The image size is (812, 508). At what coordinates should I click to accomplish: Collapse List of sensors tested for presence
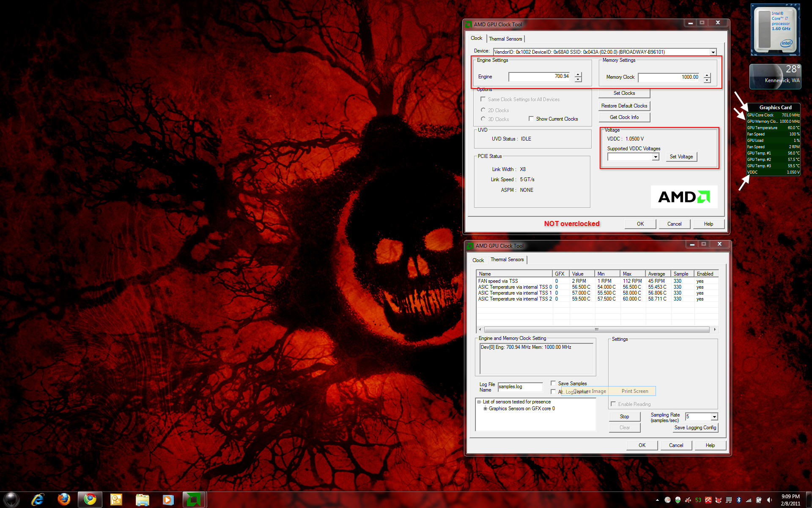point(479,402)
